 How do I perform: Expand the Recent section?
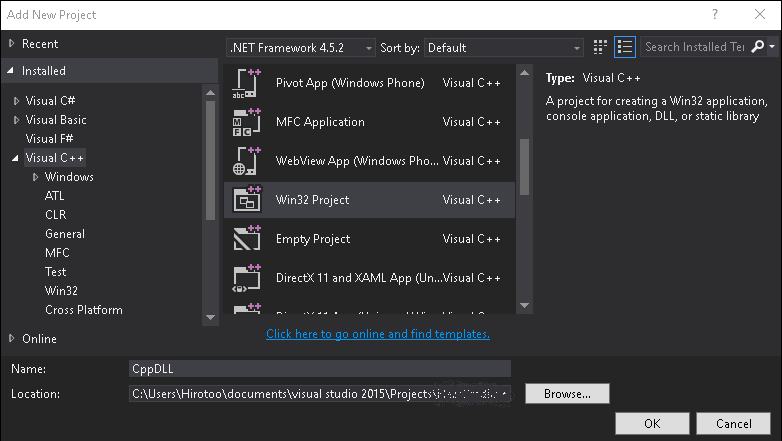pos(11,43)
